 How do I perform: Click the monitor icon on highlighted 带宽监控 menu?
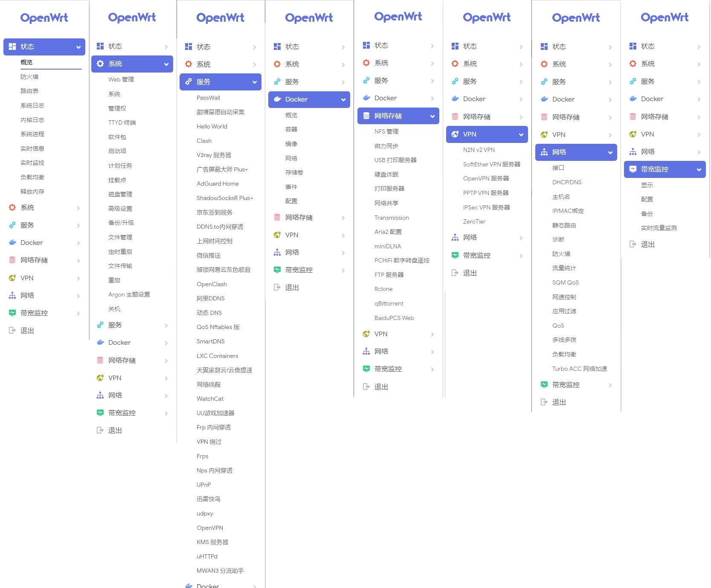point(633,169)
